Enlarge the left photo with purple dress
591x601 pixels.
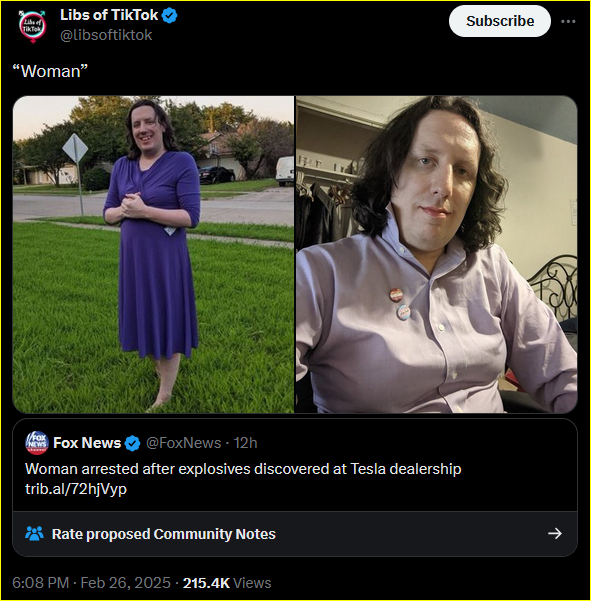coord(153,255)
